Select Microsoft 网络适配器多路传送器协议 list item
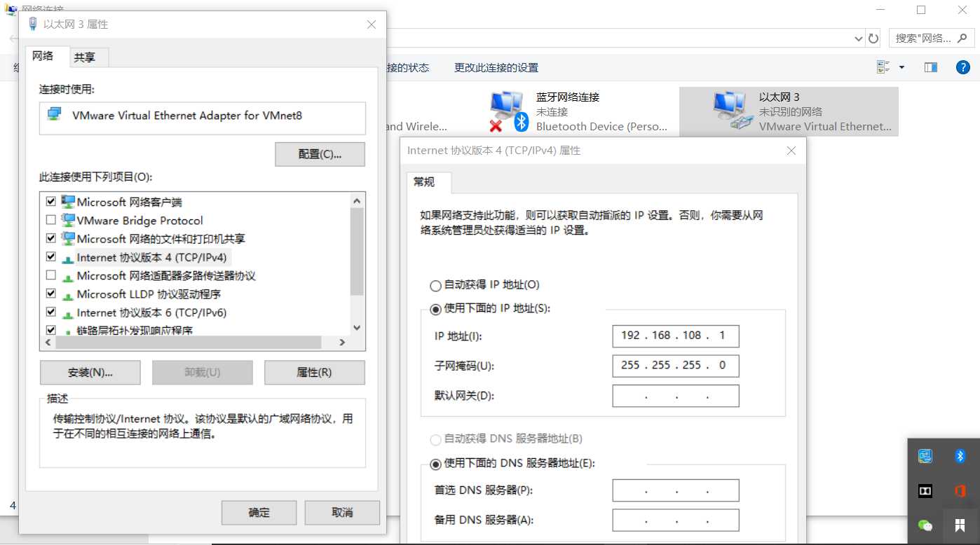 point(166,276)
